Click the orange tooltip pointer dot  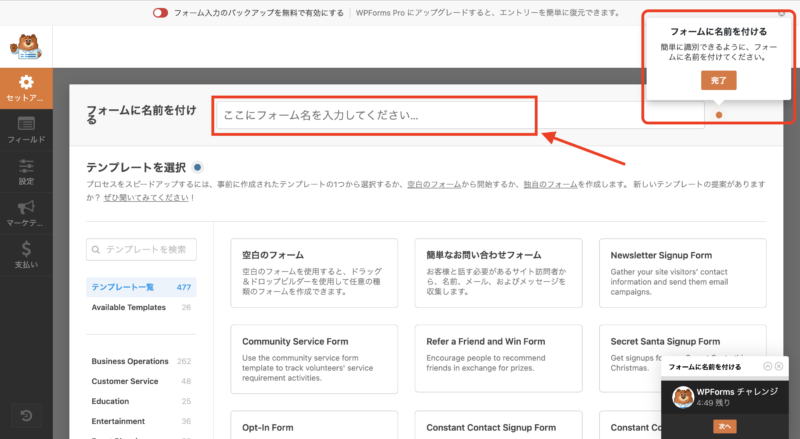click(719, 115)
